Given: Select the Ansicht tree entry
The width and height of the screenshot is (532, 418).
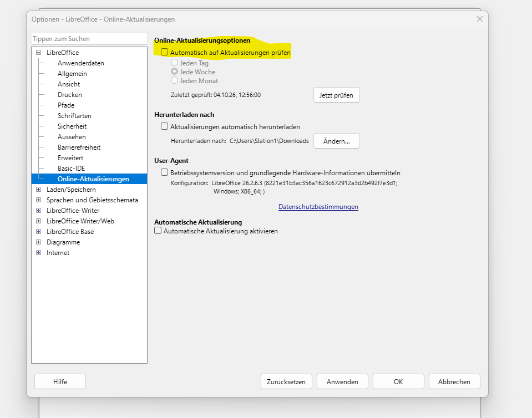Looking at the screenshot, I should [x=69, y=84].
